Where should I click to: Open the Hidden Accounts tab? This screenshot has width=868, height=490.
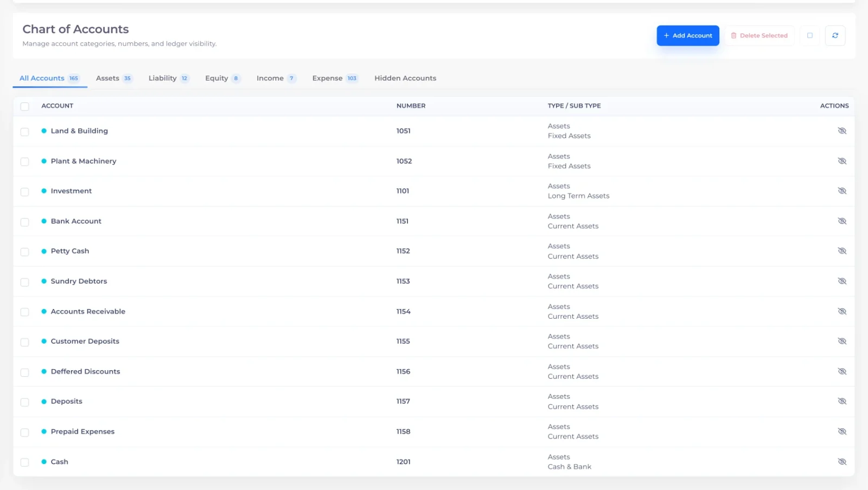pos(405,78)
